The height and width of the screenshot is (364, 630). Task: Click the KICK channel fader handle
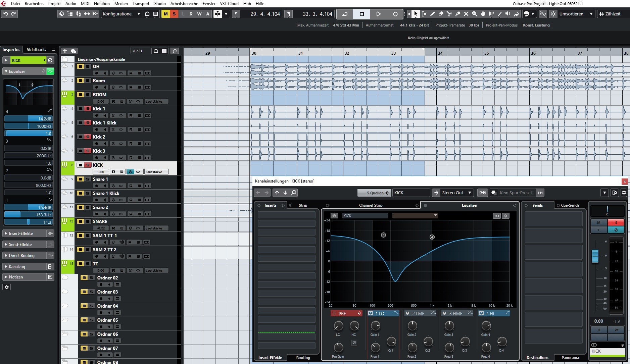coord(595,256)
